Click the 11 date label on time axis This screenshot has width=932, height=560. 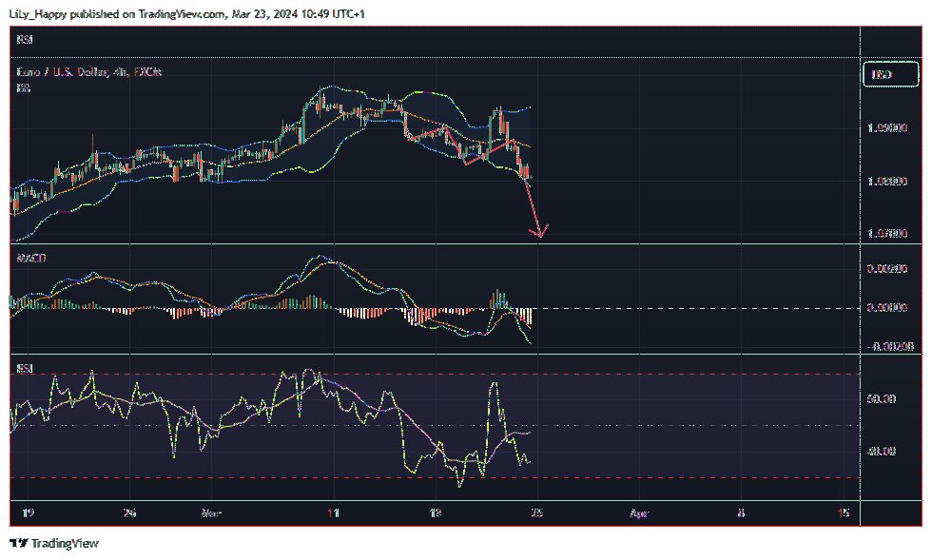point(334,512)
